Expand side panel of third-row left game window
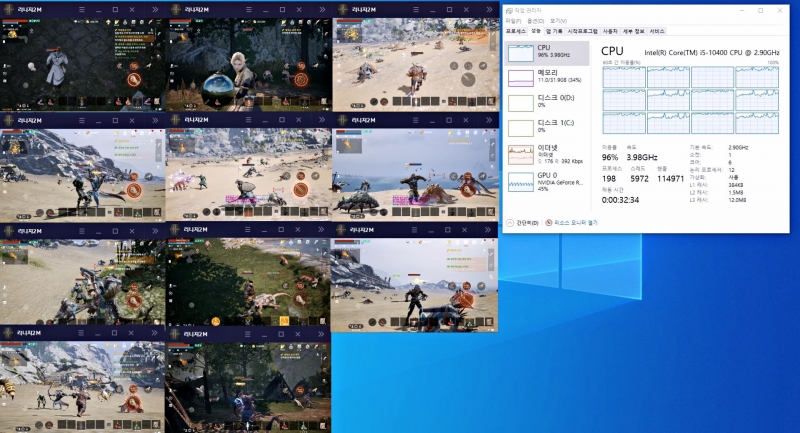The image size is (800, 433). (x=155, y=231)
